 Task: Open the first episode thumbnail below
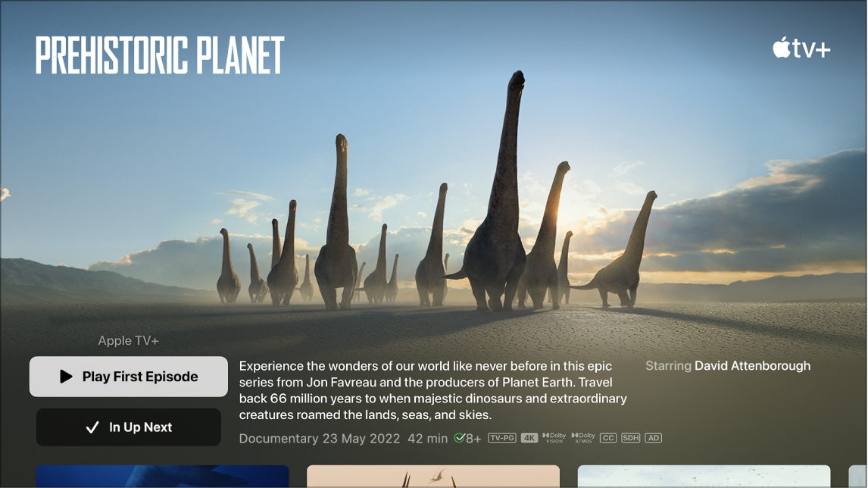tap(162, 477)
